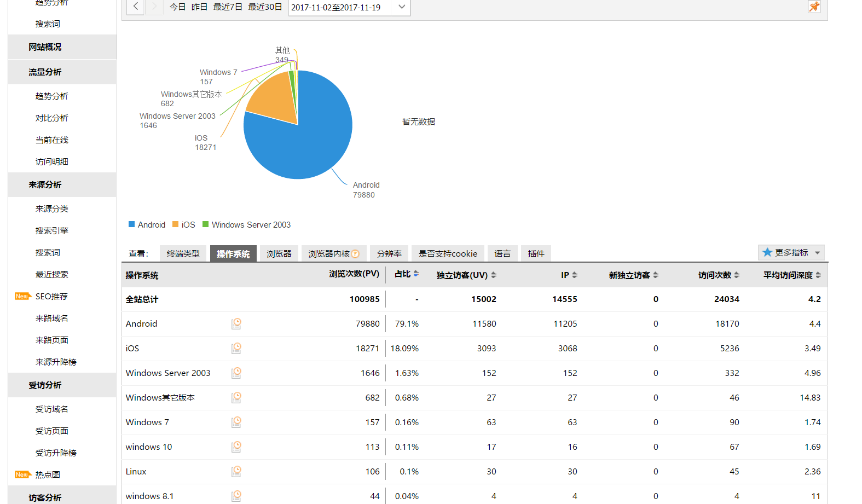Switch to the 浏览器 tab
The height and width of the screenshot is (504, 862).
[x=279, y=254]
